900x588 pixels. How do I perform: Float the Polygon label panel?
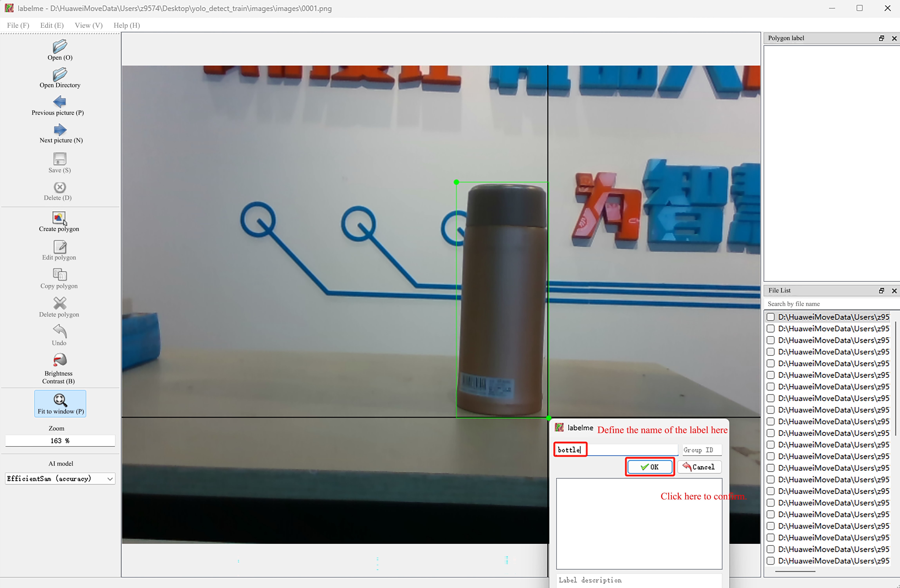pyautogui.click(x=881, y=38)
